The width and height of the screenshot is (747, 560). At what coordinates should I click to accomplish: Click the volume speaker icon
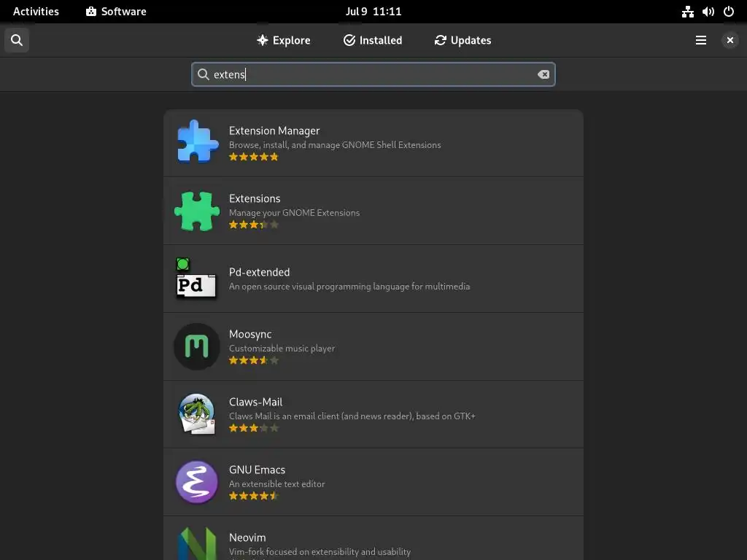pos(708,12)
